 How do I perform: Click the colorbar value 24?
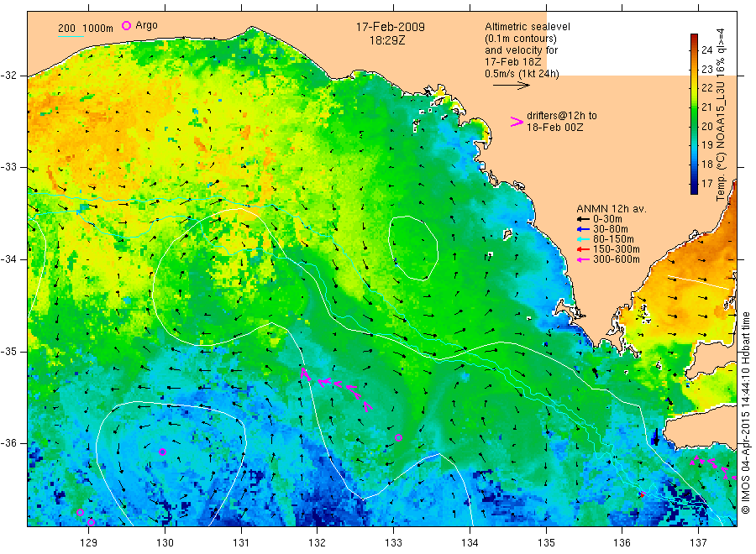(706, 50)
